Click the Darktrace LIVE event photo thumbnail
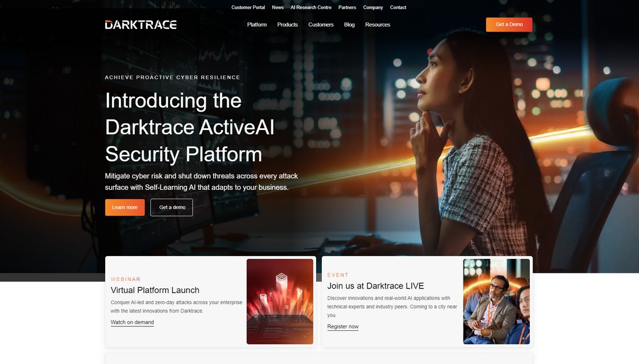Screen dimensions: 639x364 pos(496,301)
